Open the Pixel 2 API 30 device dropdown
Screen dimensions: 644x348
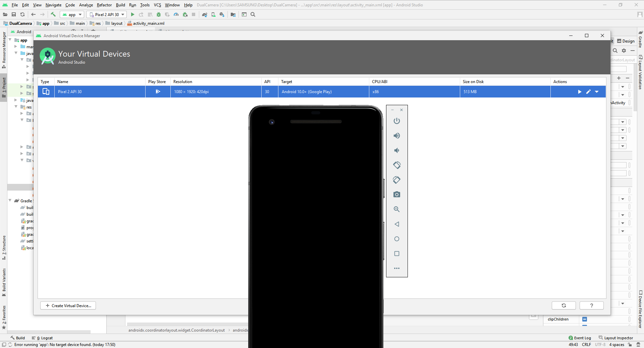[x=107, y=14]
